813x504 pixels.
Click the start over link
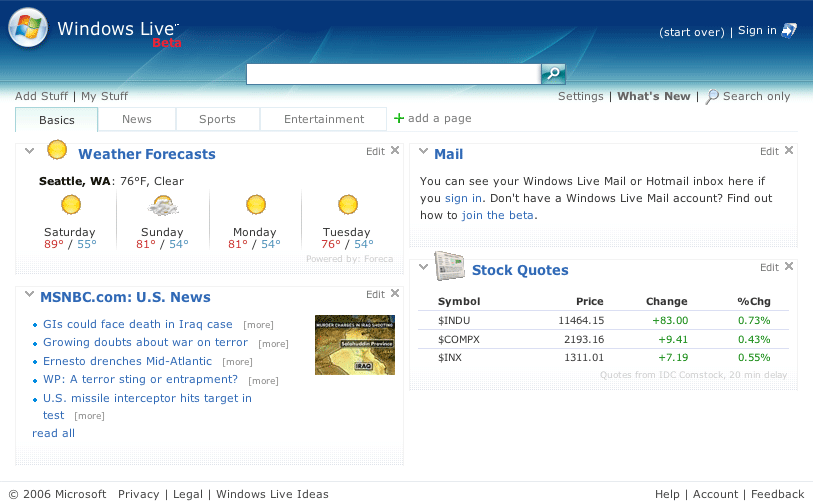pos(692,32)
